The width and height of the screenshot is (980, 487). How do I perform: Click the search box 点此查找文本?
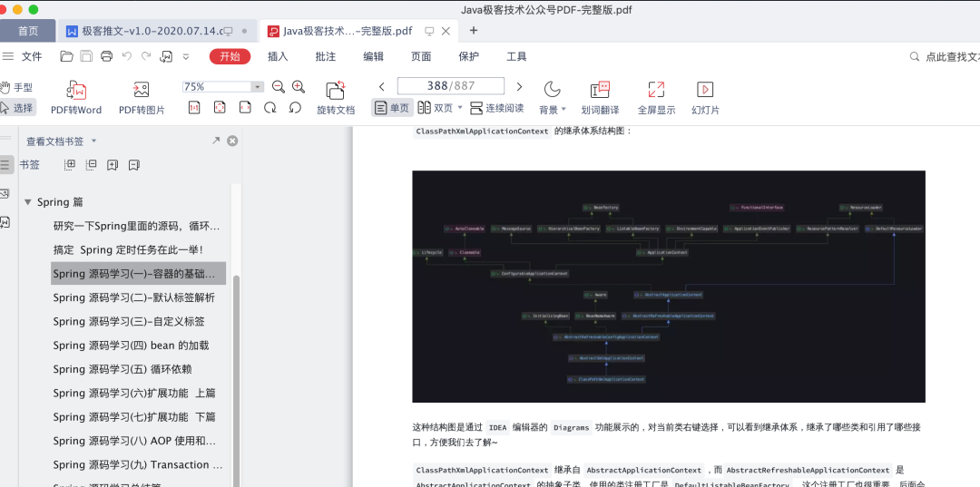click(952, 56)
